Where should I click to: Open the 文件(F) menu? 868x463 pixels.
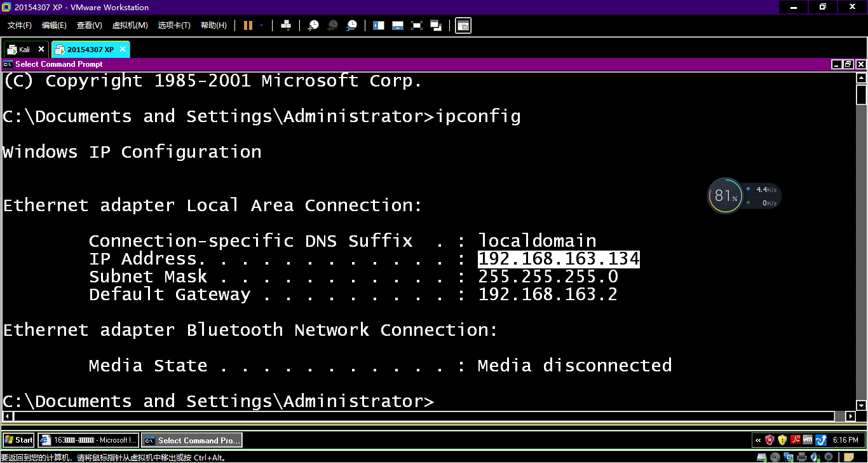20,25
